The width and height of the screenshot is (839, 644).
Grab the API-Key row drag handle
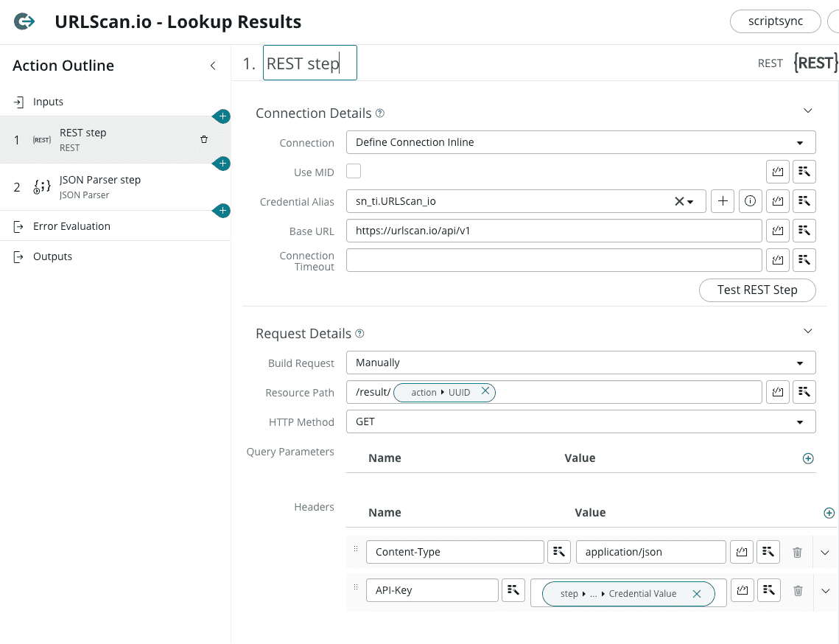pos(356,587)
